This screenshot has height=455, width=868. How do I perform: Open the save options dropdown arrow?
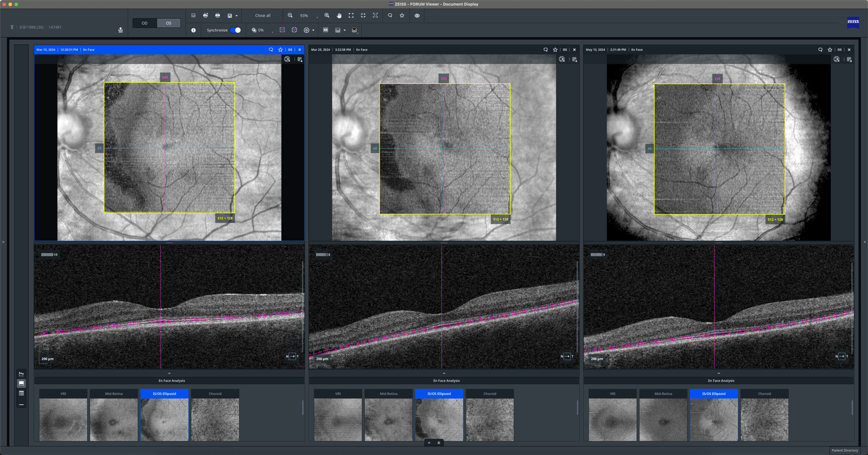(x=236, y=16)
